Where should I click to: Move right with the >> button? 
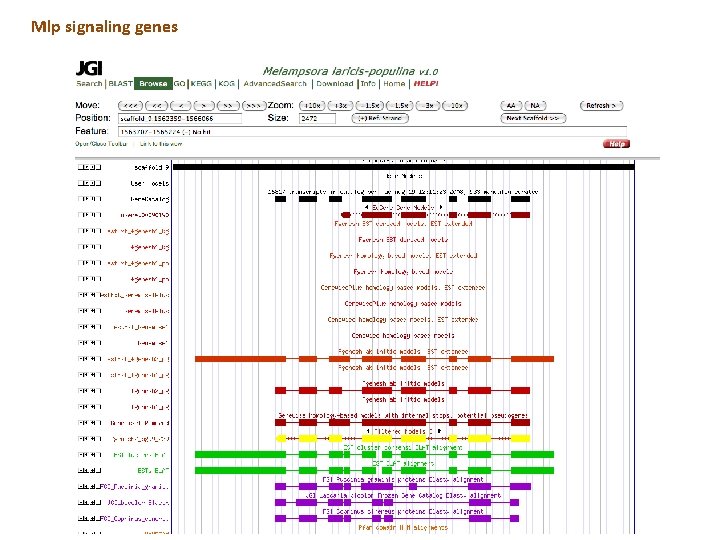228,106
